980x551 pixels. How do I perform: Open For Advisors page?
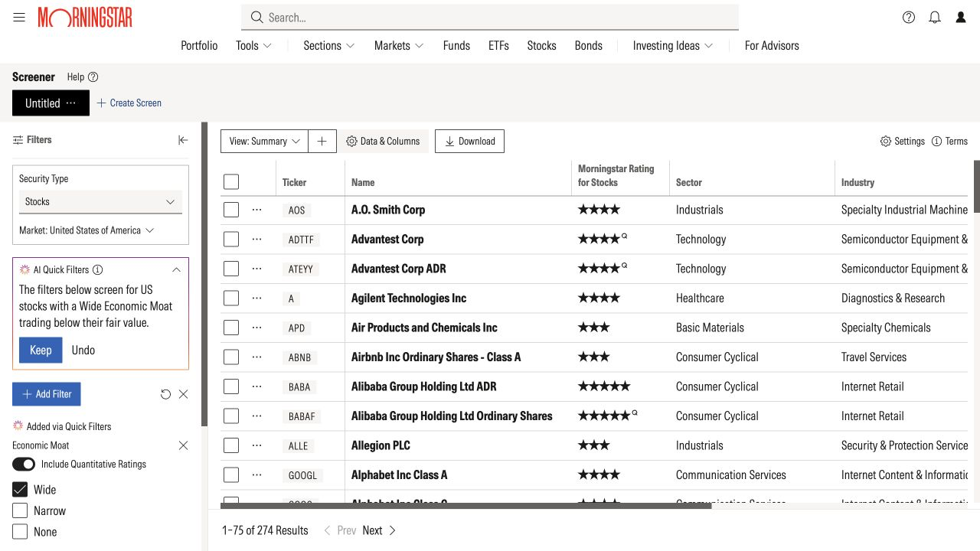point(772,46)
